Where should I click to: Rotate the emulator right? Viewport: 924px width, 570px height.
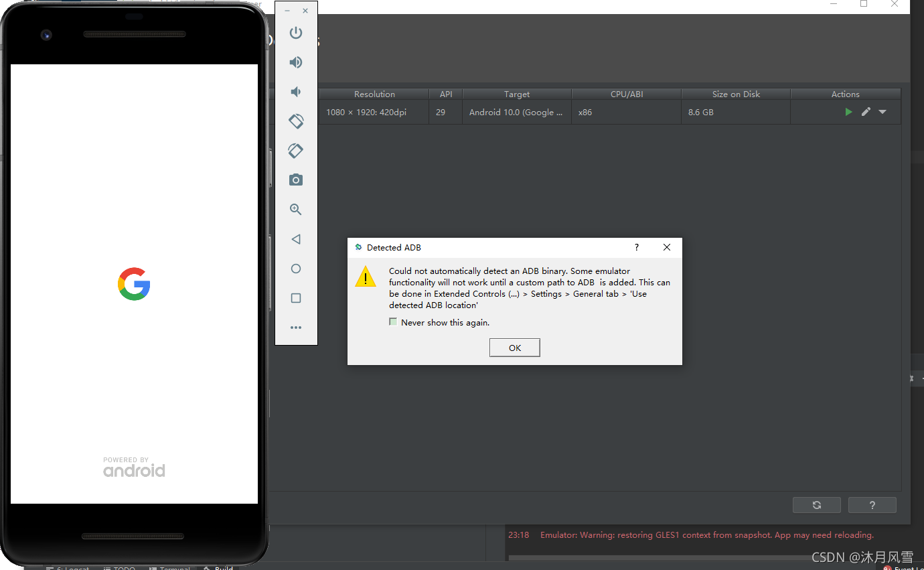click(296, 151)
